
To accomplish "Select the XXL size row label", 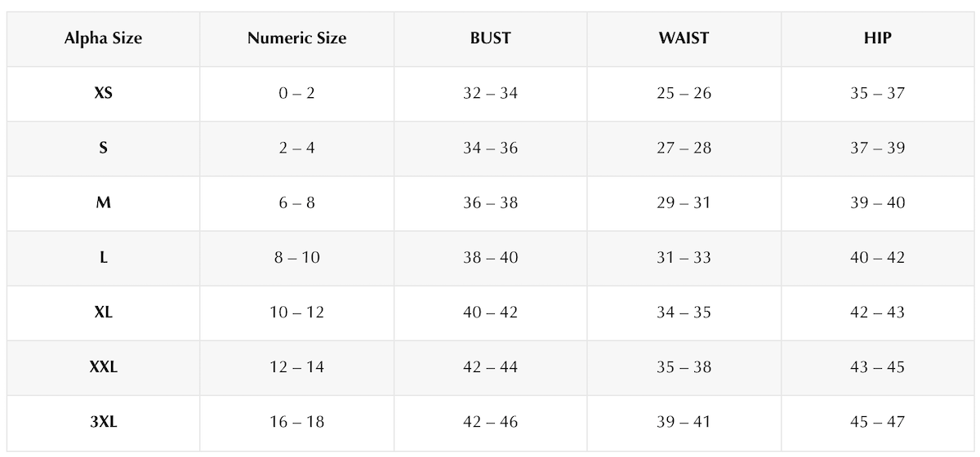I will [x=103, y=366].
